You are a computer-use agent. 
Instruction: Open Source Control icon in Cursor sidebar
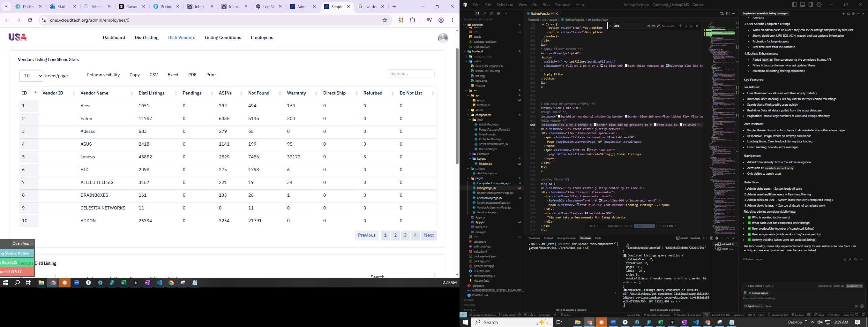(x=492, y=13)
